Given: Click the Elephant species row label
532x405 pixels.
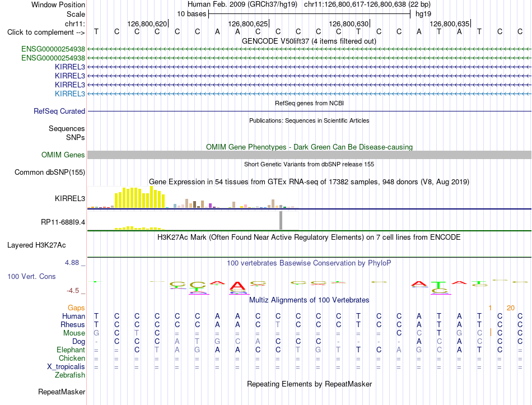Looking at the screenshot, I should 71,350.
